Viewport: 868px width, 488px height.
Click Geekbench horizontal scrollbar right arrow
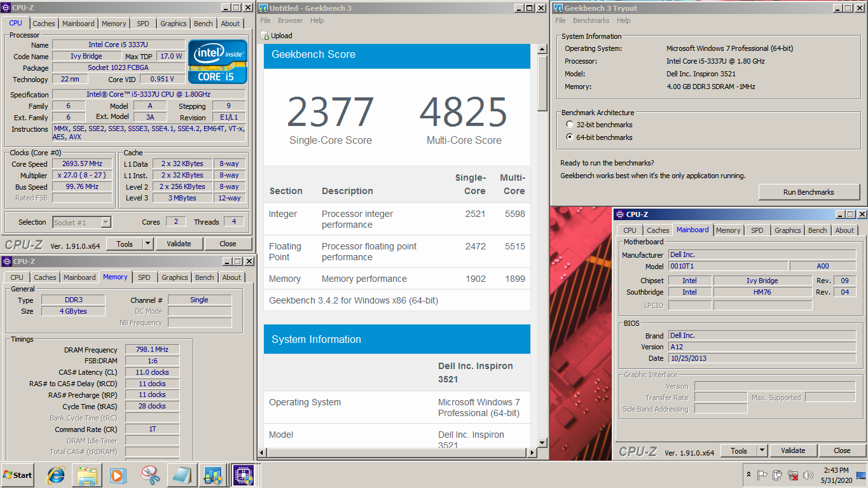click(532, 454)
